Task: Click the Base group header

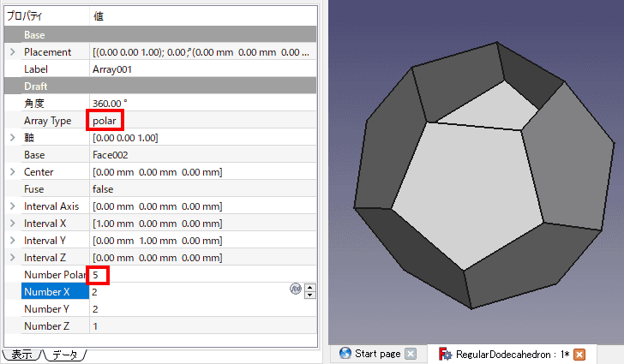Action: tap(160, 34)
